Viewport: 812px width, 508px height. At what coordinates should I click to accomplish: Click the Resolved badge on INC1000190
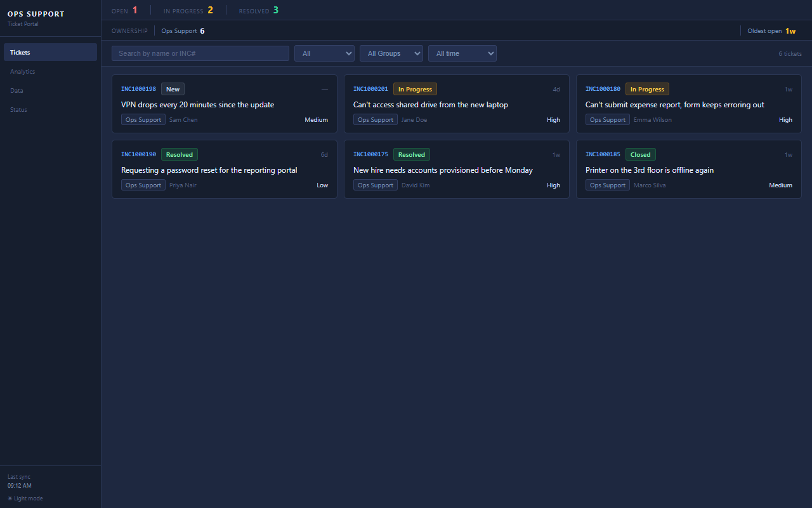180,154
